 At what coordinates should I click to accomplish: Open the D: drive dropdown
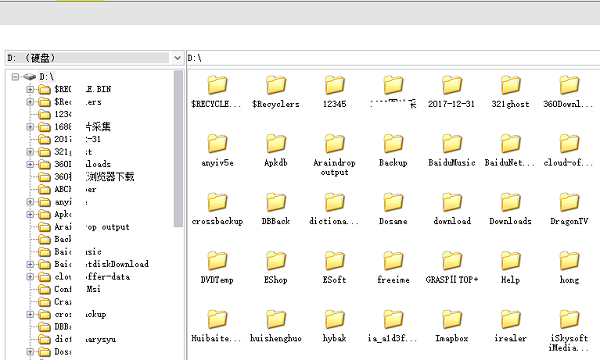177,58
